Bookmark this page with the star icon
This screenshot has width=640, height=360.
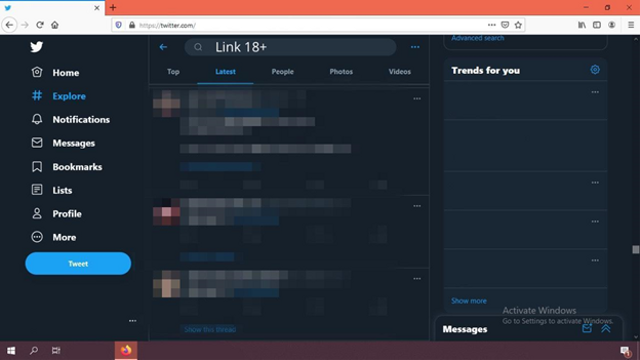tap(518, 25)
